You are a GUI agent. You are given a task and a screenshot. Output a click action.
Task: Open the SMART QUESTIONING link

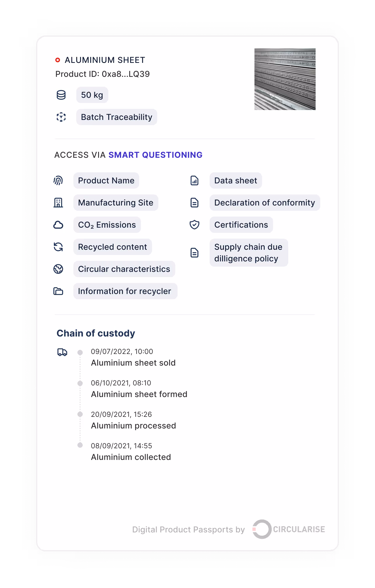[x=155, y=155]
